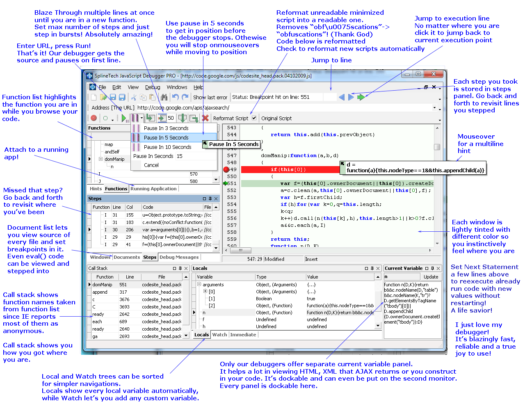Click Show last error button
The height and width of the screenshot is (420, 525).
coord(210,97)
